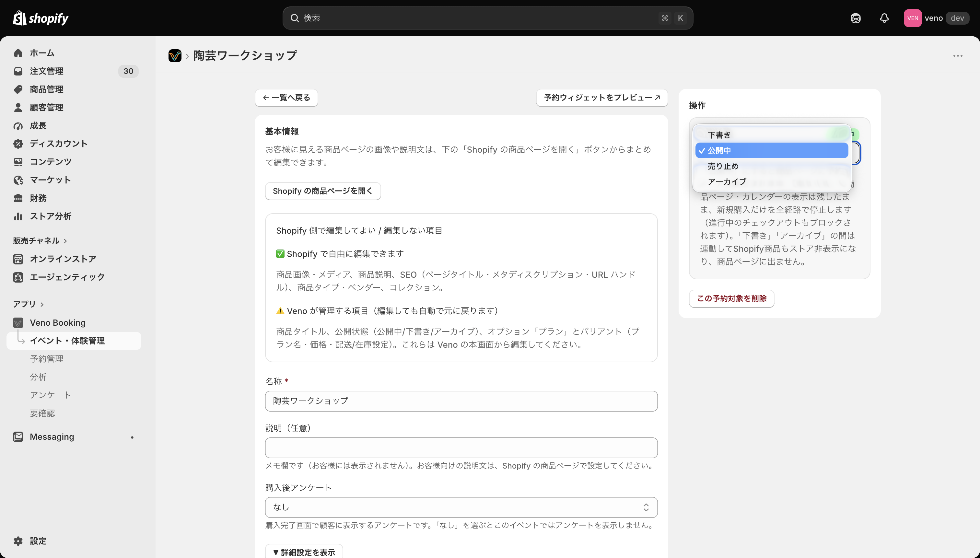The height and width of the screenshot is (558, 980).
Task: Click the Products (商品管理) tag icon
Action: 18,89
